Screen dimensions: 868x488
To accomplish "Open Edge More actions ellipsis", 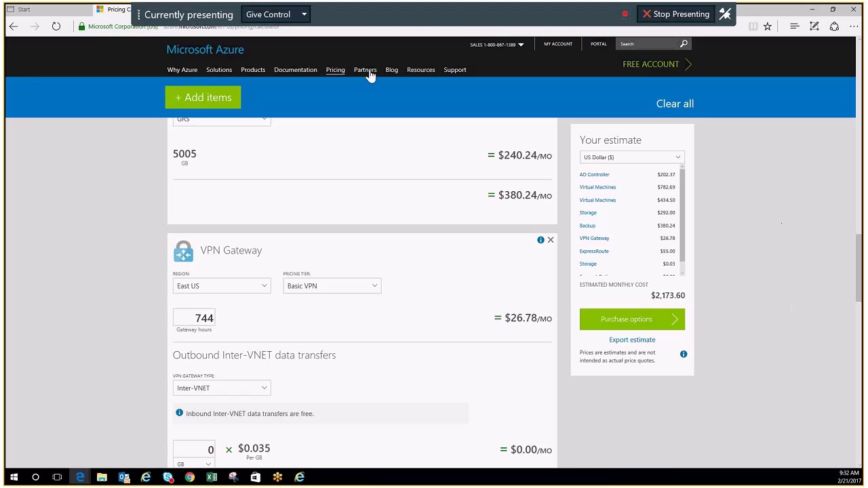I will (x=854, y=26).
